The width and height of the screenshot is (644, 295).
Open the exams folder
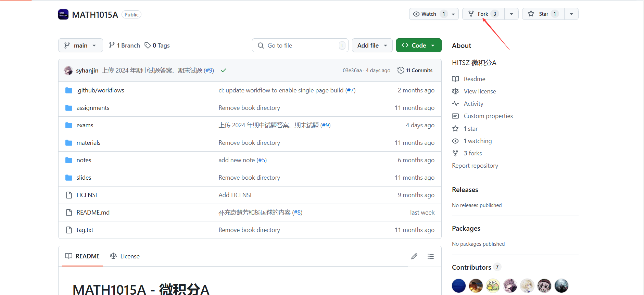[x=85, y=125]
